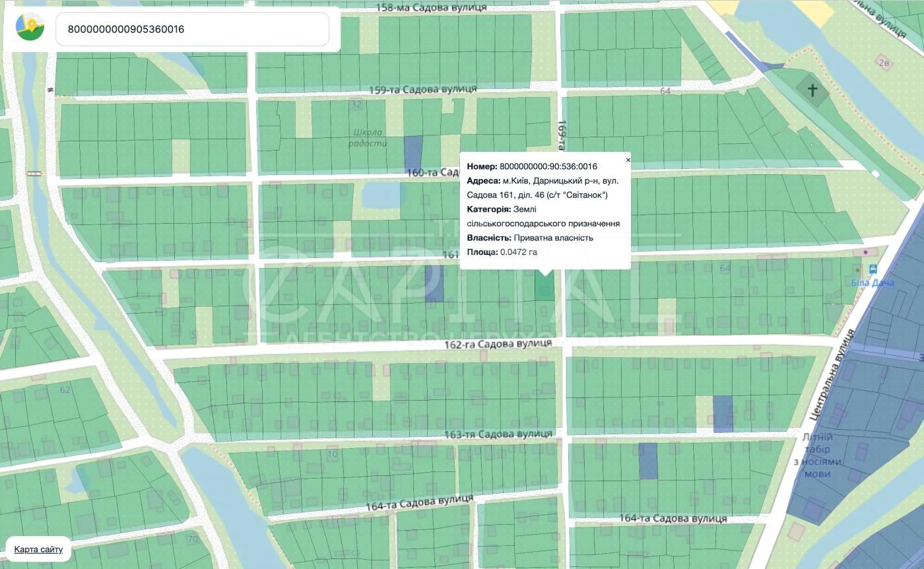Click the map logo icon beside search
Image resolution: width=924 pixels, height=569 pixels.
coord(30,27)
